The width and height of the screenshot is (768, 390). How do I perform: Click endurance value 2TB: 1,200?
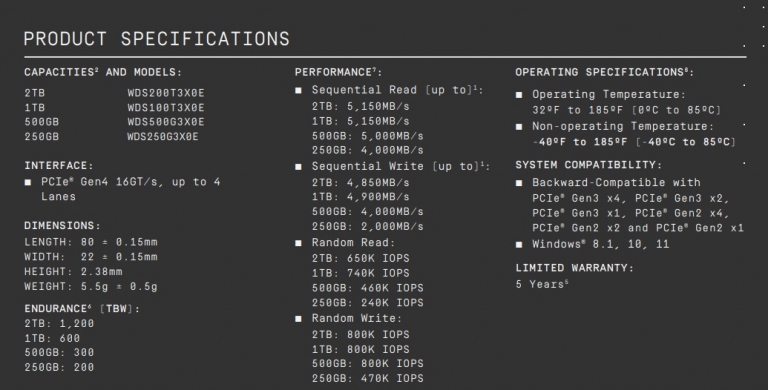click(x=59, y=323)
